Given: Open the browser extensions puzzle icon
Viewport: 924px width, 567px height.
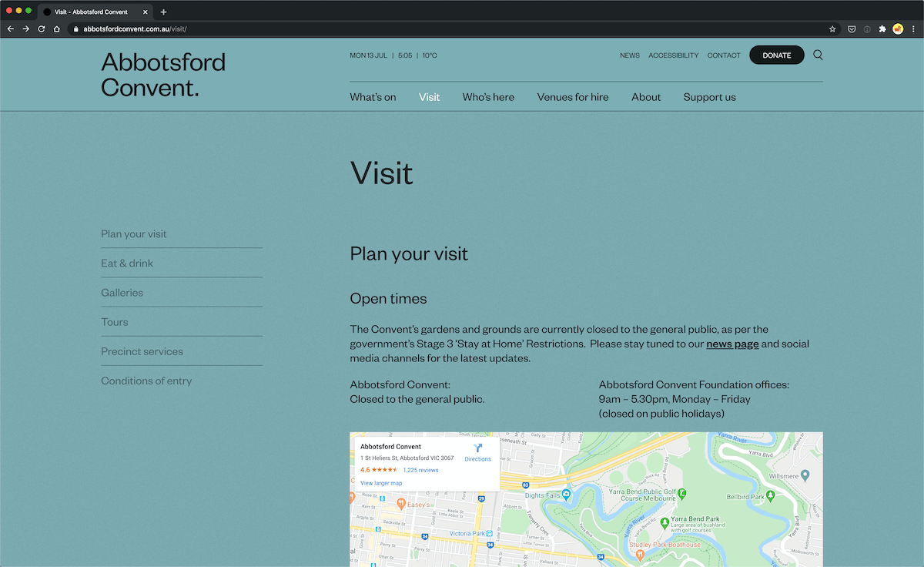Looking at the screenshot, I should click(882, 29).
